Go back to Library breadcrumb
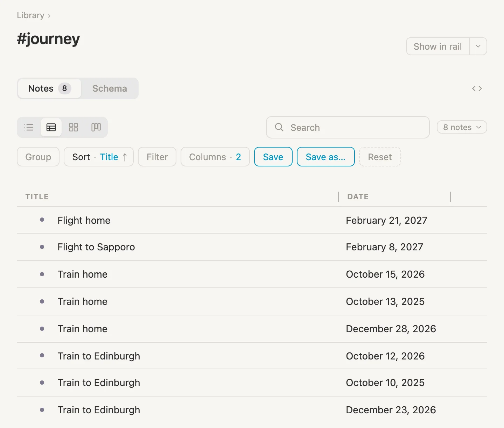504x428 pixels. (x=31, y=15)
